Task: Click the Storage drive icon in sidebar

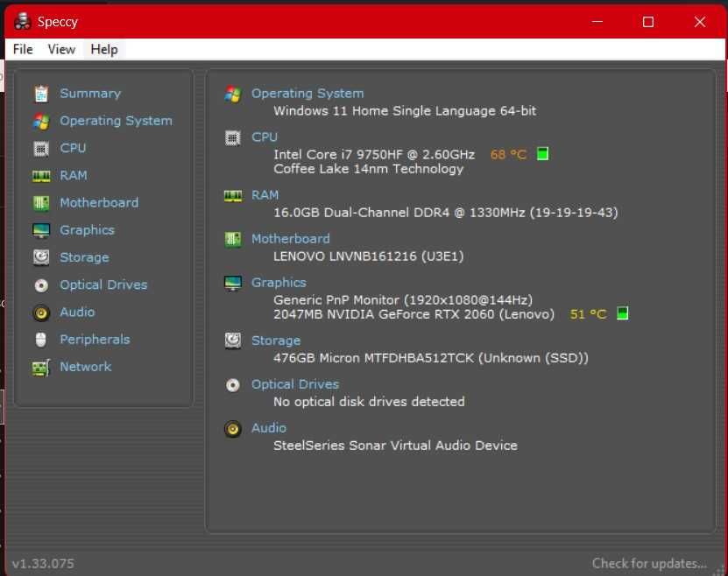Action: [41, 257]
